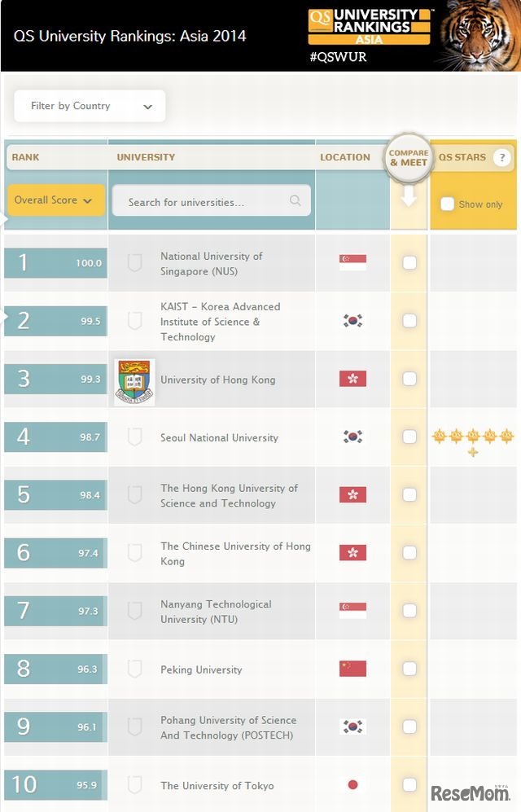Click the Search for universities field
Screen dimensions: 521x812
pyautogui.click(x=211, y=200)
